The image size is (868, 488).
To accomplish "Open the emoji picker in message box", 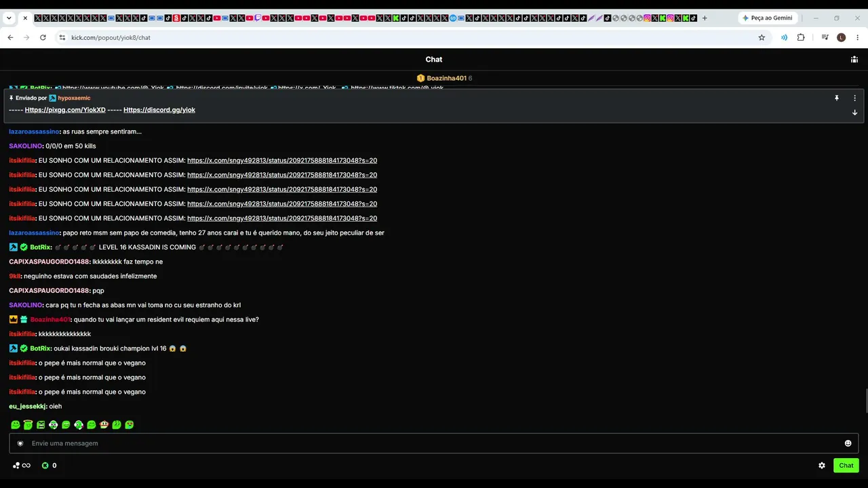I will [848, 443].
